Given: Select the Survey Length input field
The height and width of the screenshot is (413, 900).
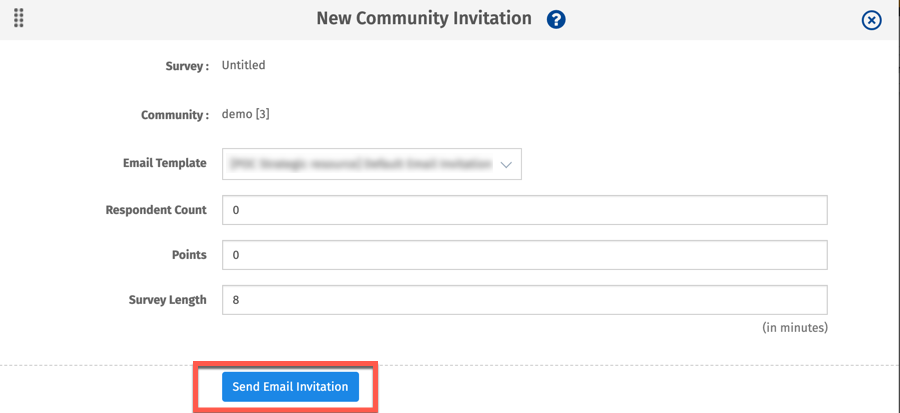Looking at the screenshot, I should 524,300.
